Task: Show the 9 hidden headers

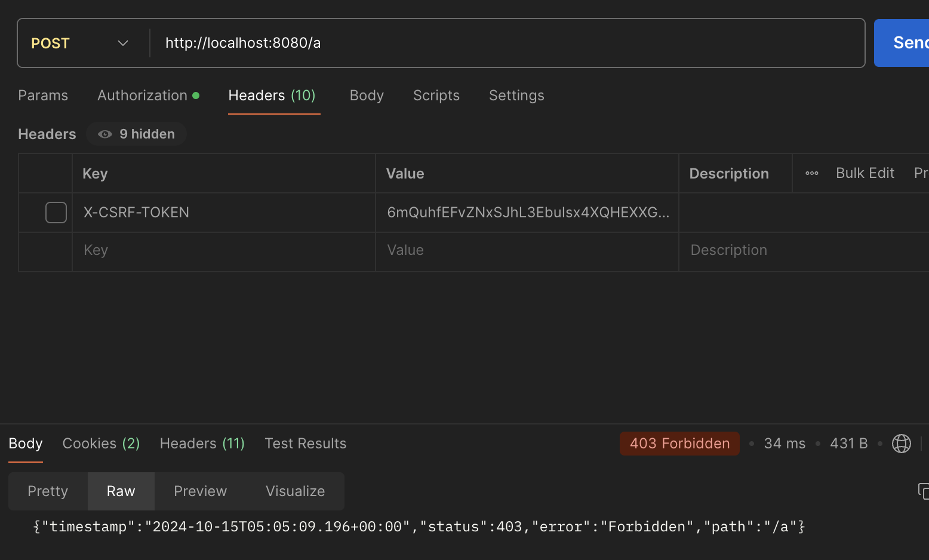Action: tap(137, 134)
